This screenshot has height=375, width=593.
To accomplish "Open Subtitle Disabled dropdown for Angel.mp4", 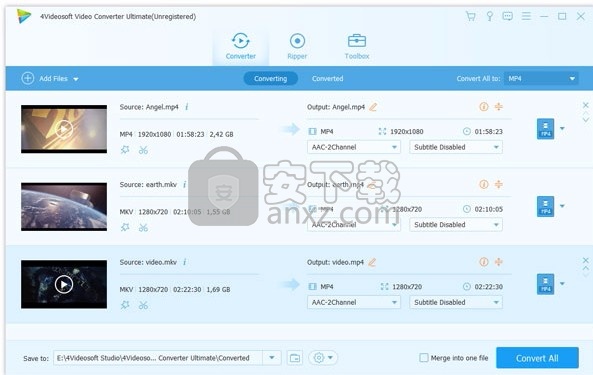I will click(456, 147).
